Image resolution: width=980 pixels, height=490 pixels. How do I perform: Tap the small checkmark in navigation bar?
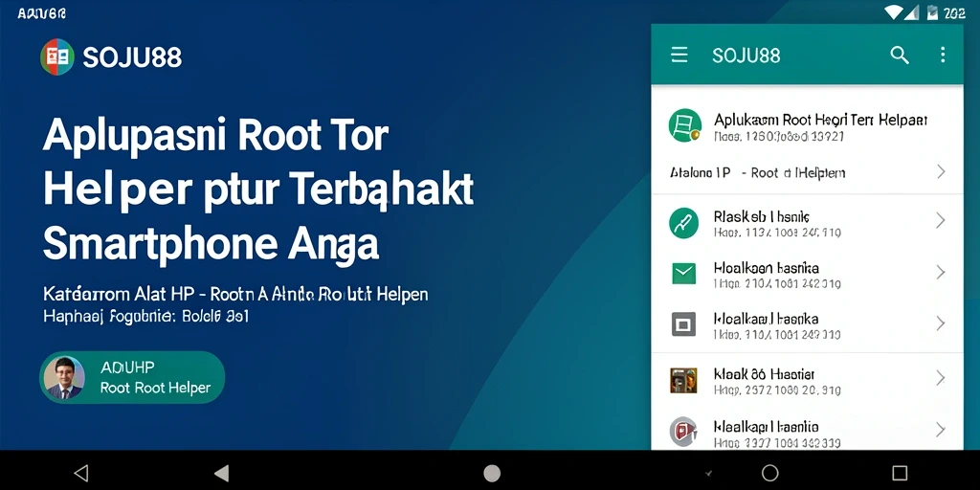click(x=709, y=474)
